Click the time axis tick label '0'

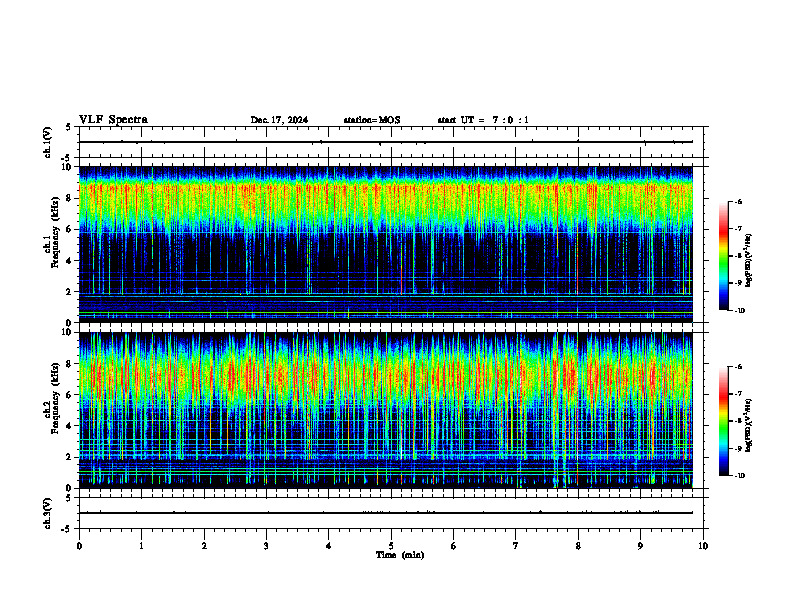coord(79,546)
